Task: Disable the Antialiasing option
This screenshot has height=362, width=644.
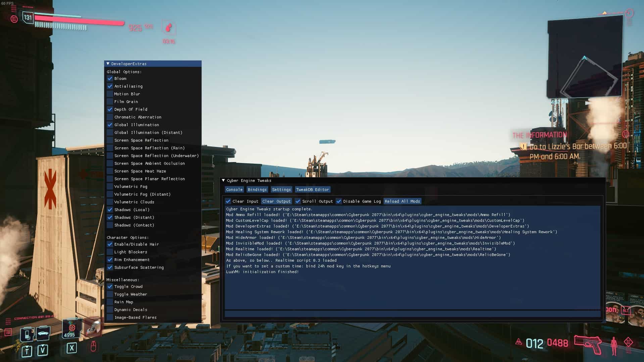Action: (x=110, y=86)
